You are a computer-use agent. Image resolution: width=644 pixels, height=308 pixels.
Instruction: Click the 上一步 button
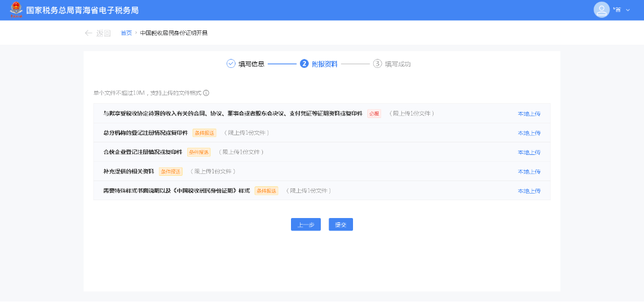[306, 225]
